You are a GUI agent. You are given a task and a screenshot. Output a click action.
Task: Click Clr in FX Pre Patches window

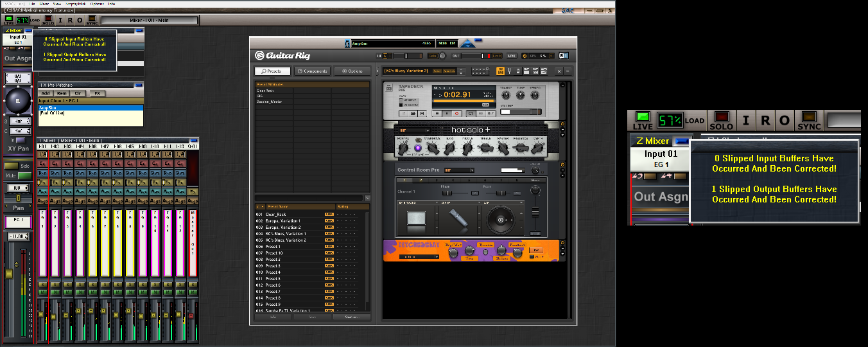[x=78, y=93]
